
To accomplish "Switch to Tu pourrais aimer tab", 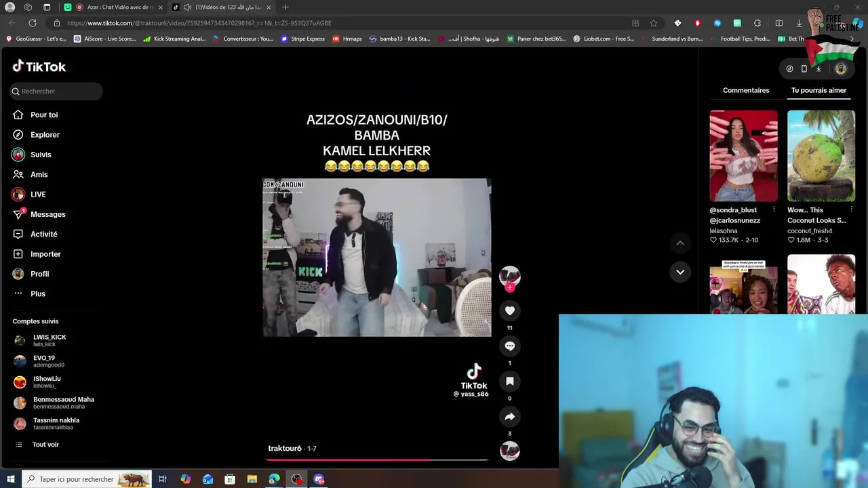I will tap(818, 90).
